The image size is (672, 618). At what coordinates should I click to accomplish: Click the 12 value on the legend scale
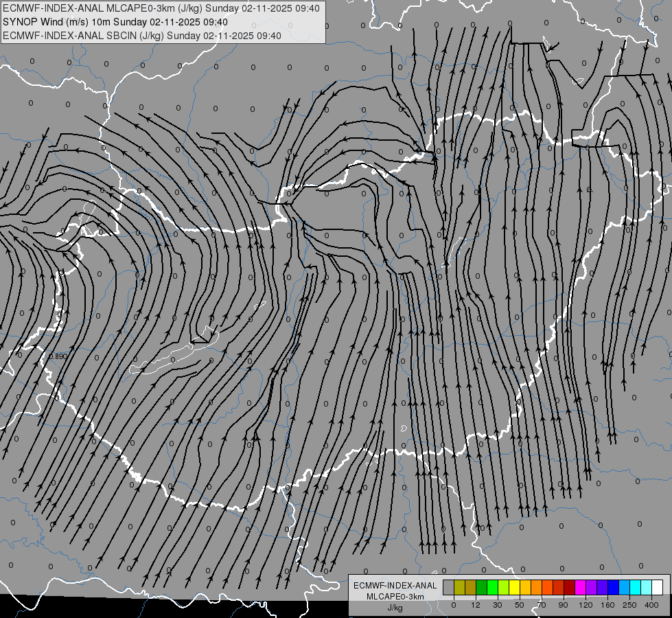475,605
